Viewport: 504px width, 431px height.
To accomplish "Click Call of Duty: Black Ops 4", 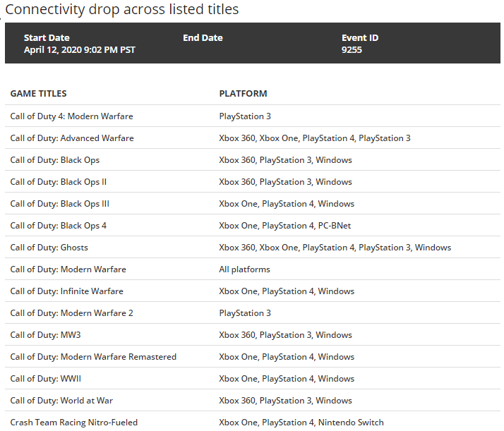I will point(59,226).
